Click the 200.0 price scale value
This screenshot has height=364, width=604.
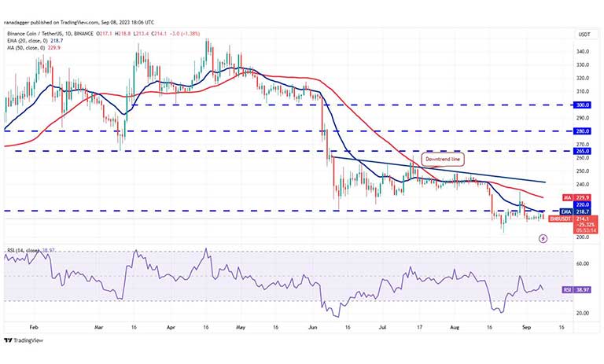tap(583, 237)
